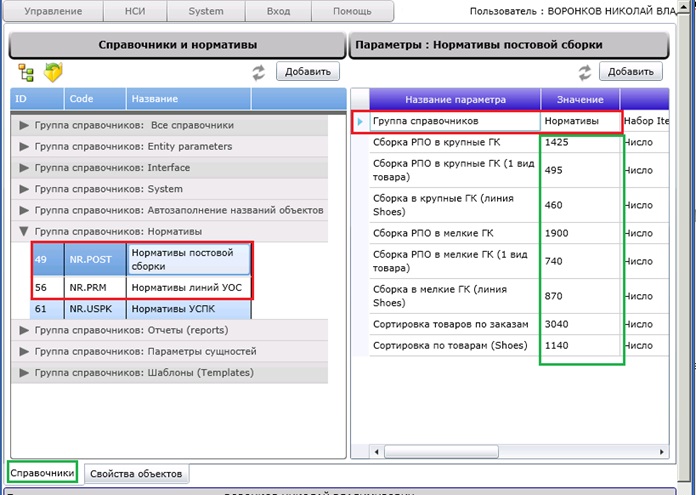This screenshot has height=495, width=696.
Task: Click the horizontal scrollbar thumb in parameters grid
Action: pyautogui.click(x=441, y=452)
